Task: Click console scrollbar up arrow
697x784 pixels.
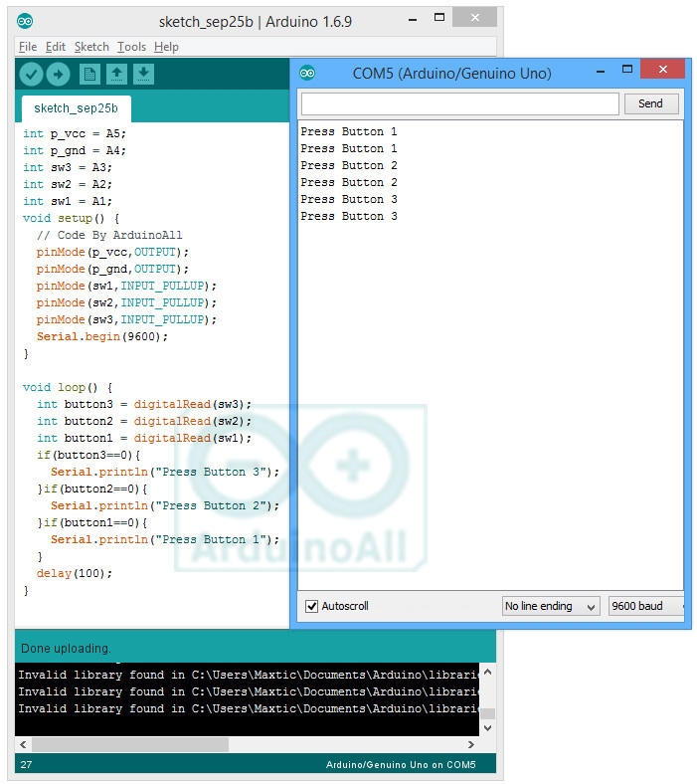Action: tap(487, 672)
